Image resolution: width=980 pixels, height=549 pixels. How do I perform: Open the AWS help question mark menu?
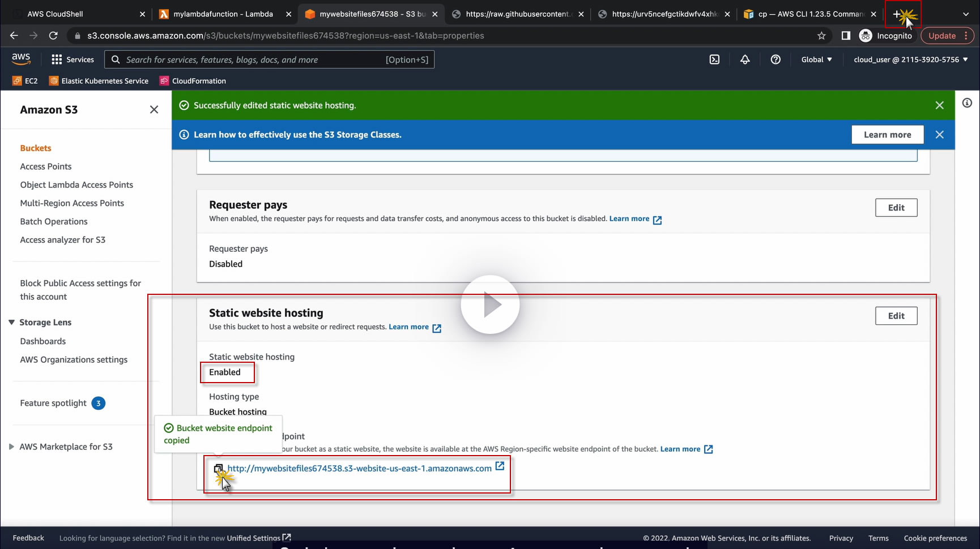pyautogui.click(x=776, y=59)
